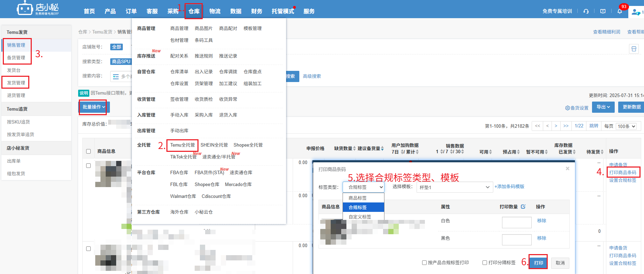Click the store icon button near filters
The image size is (644, 274).
[634, 49]
